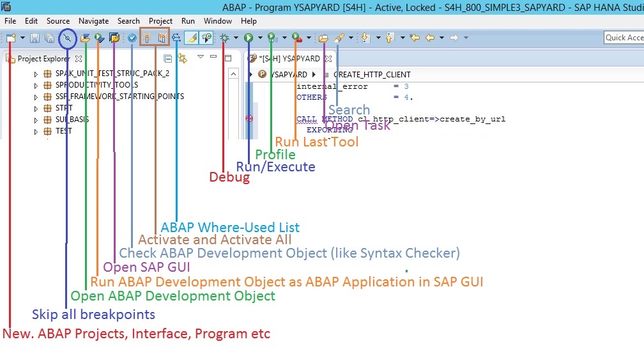Open dropdown arrow next to New icon
Viewport: 644px width, 351px height.
click(x=22, y=38)
